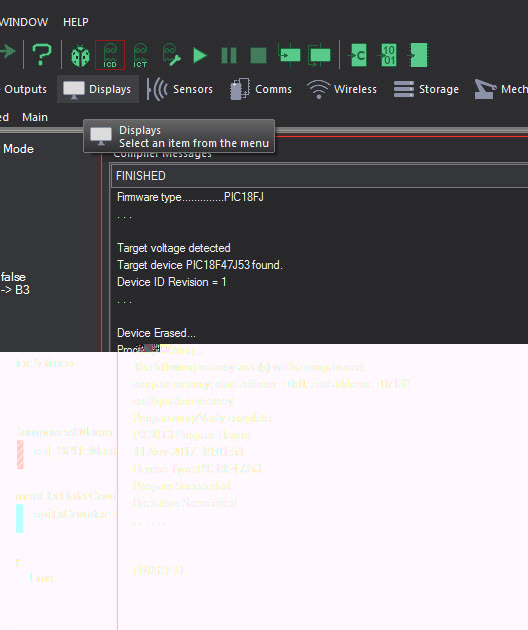The height and width of the screenshot is (630, 528).
Task: Open the Storage component menu
Action: (x=426, y=89)
